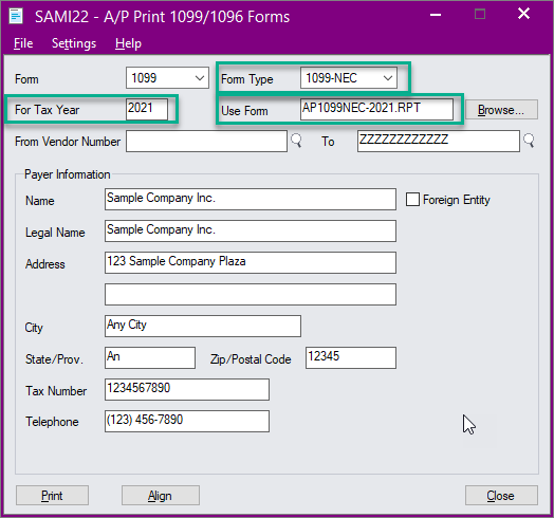Enable the Foreign Entity checkbox

[413, 199]
